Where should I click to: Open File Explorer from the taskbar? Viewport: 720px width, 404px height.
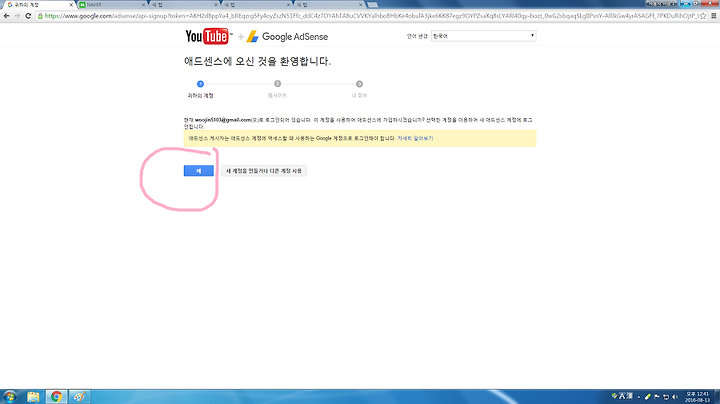(x=33, y=397)
